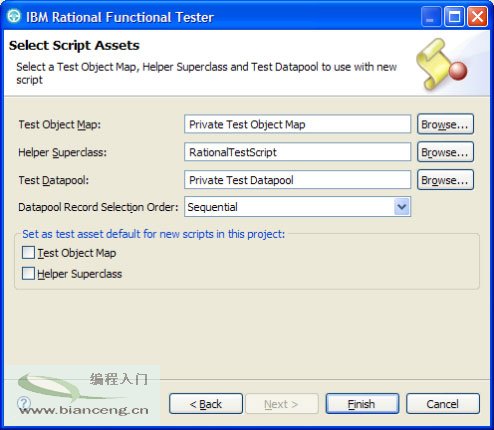494x430 pixels.
Task: Maximize the dialog window
Action: 454,16
